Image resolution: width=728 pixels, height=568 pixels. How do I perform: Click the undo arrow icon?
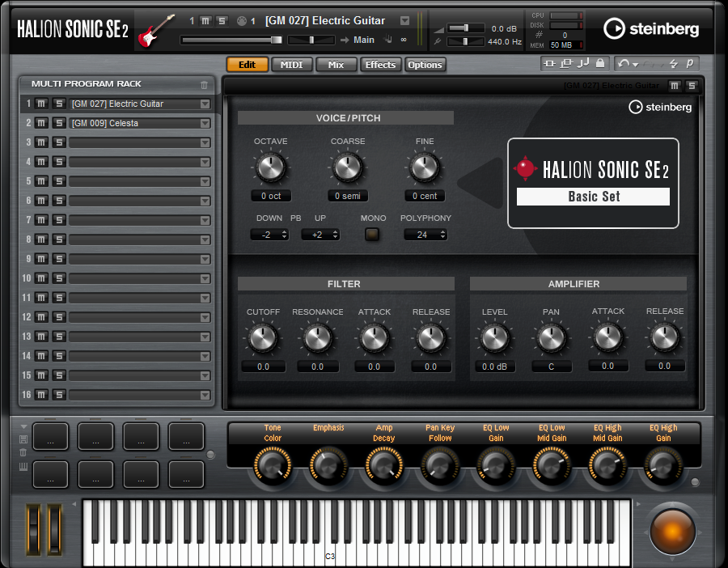[623, 63]
